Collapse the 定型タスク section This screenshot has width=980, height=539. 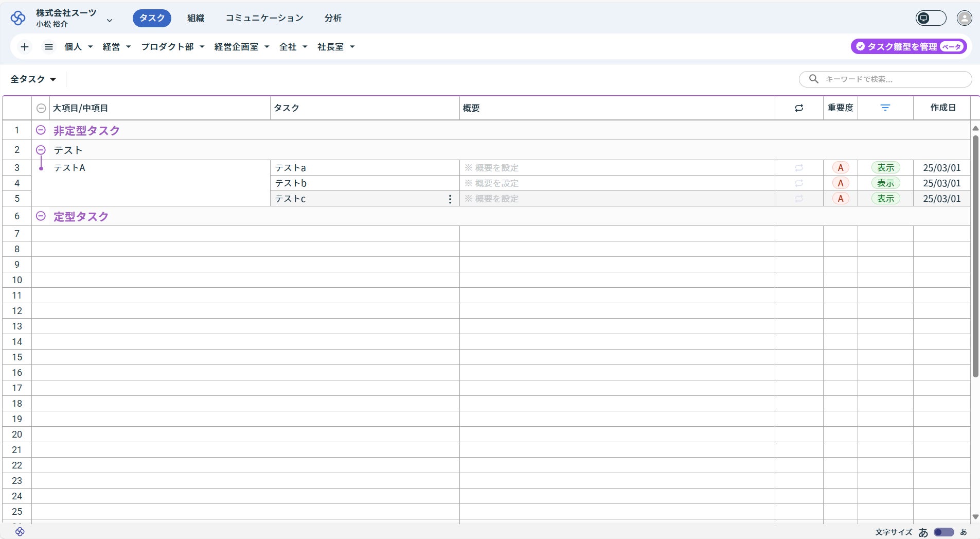pyautogui.click(x=41, y=216)
